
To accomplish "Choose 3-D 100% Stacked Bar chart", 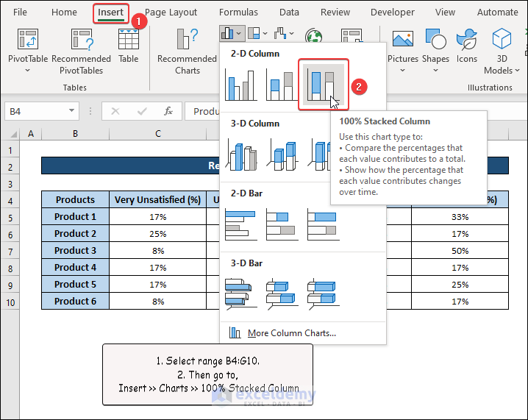I will coord(324,294).
